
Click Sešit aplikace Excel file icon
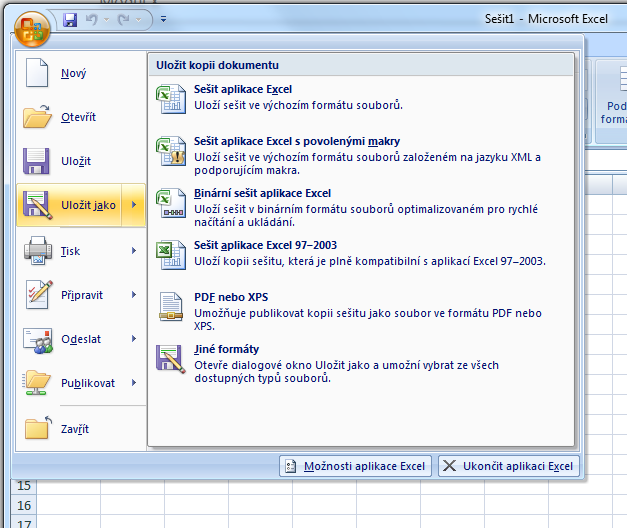tap(171, 99)
